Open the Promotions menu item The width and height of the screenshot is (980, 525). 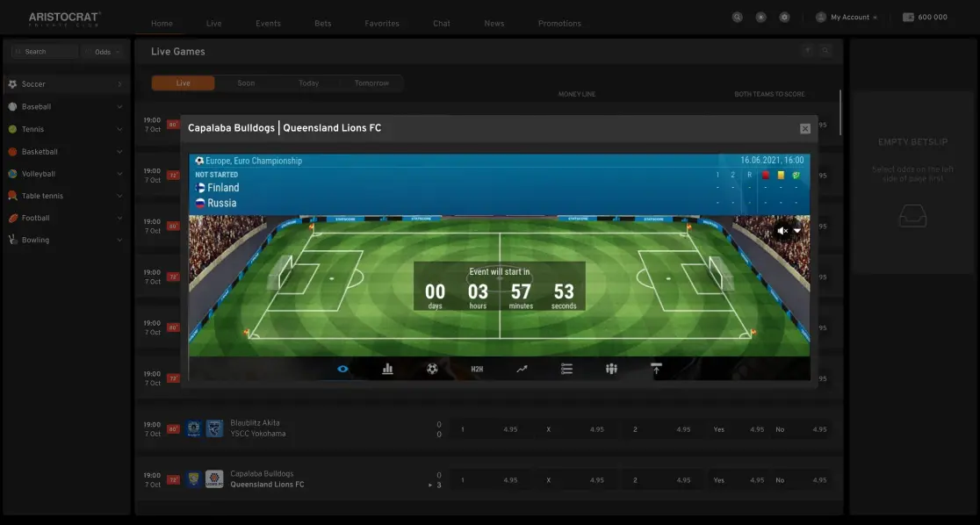(x=559, y=23)
